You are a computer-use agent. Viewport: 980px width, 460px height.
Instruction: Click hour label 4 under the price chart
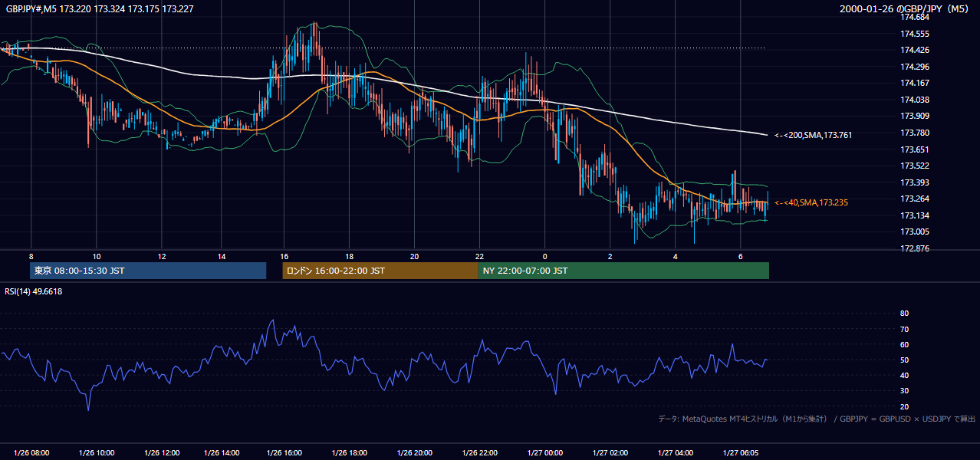676,256
